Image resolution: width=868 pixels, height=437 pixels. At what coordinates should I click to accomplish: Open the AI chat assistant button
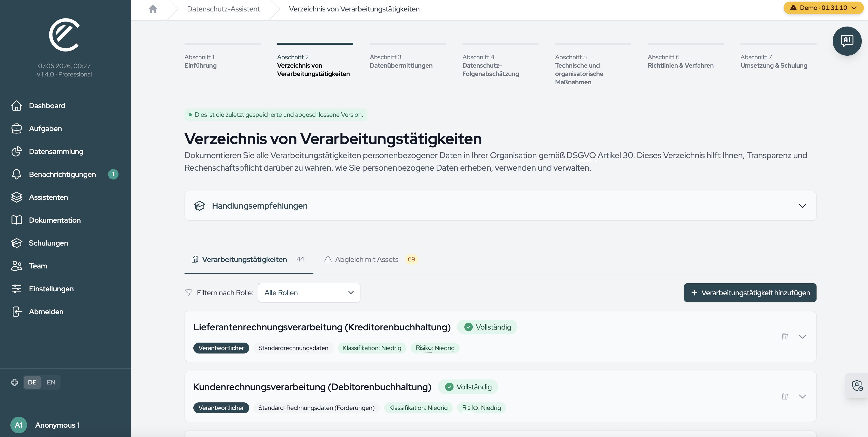[847, 41]
